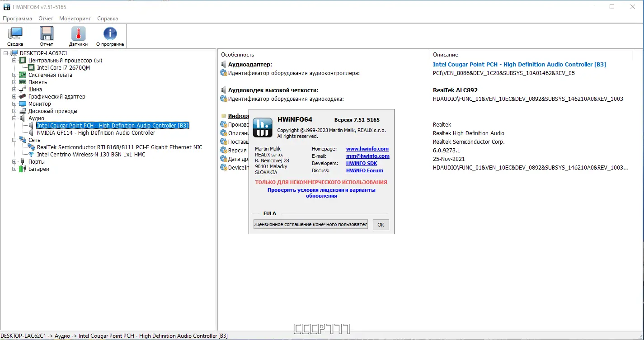Click the chip icon beside Intel Core i7-2670QM
This screenshot has height=340, width=644.
31,68
